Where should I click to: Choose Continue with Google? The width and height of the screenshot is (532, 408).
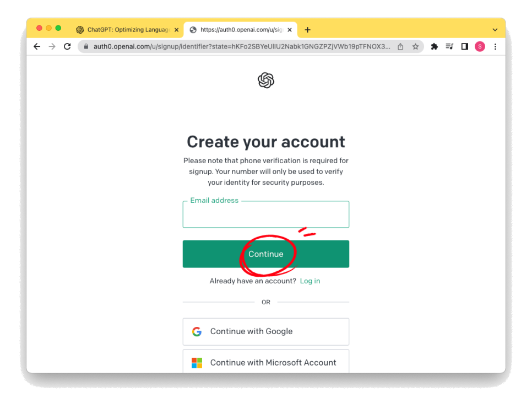pos(265,331)
